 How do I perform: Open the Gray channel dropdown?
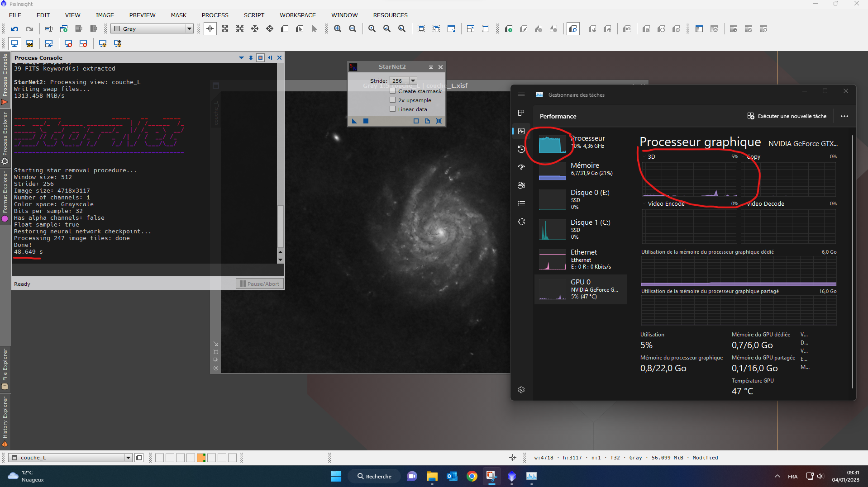pyautogui.click(x=153, y=28)
